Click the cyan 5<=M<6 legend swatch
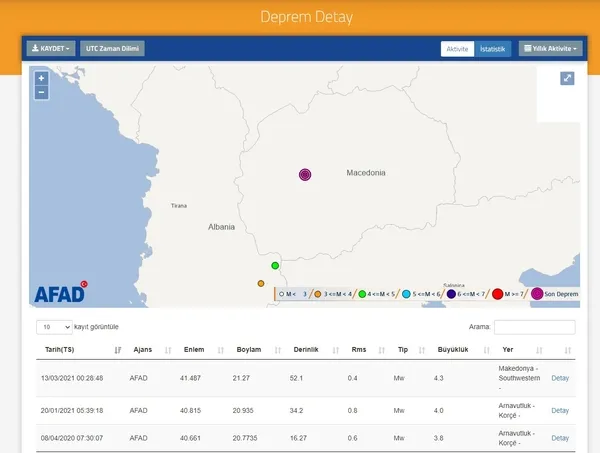The height and width of the screenshot is (453, 600). click(406, 294)
